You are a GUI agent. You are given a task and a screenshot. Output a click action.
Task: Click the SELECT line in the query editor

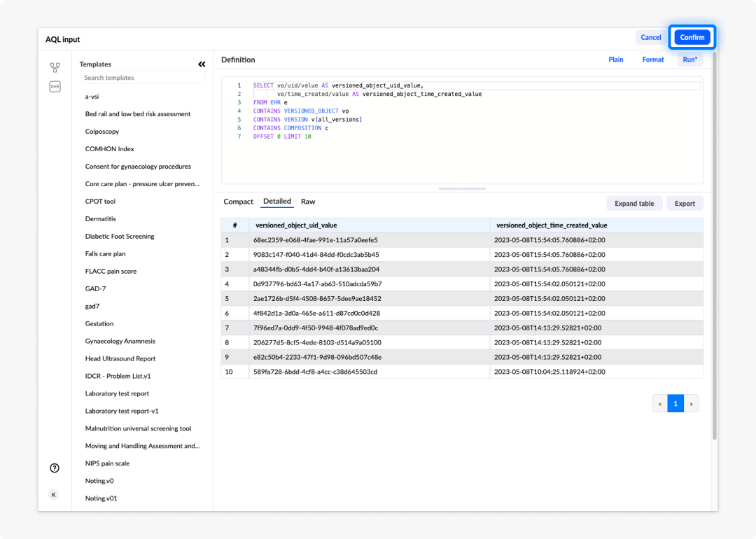tap(477, 85)
